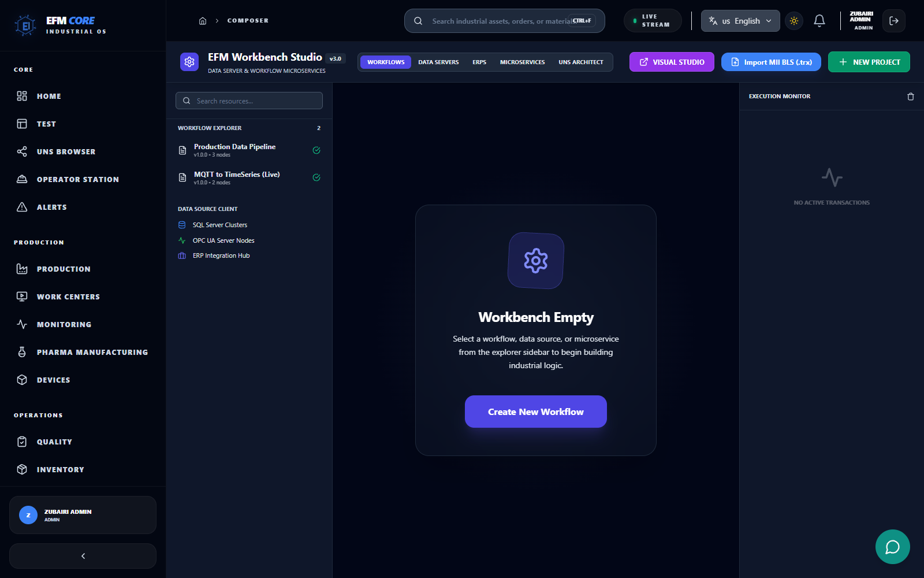Screen dimensions: 924x578
Task: Open the notifications bell
Action: coord(819,20)
